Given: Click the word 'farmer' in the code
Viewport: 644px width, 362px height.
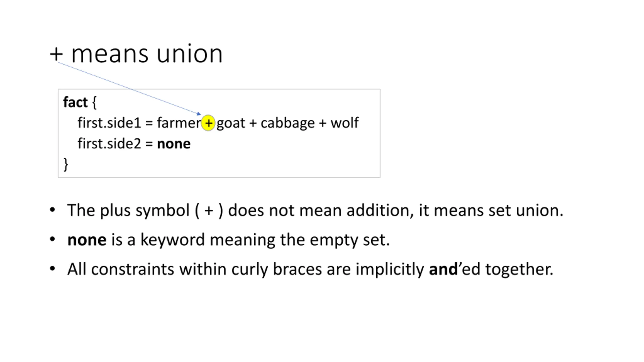Looking at the screenshot, I should pos(179,123).
